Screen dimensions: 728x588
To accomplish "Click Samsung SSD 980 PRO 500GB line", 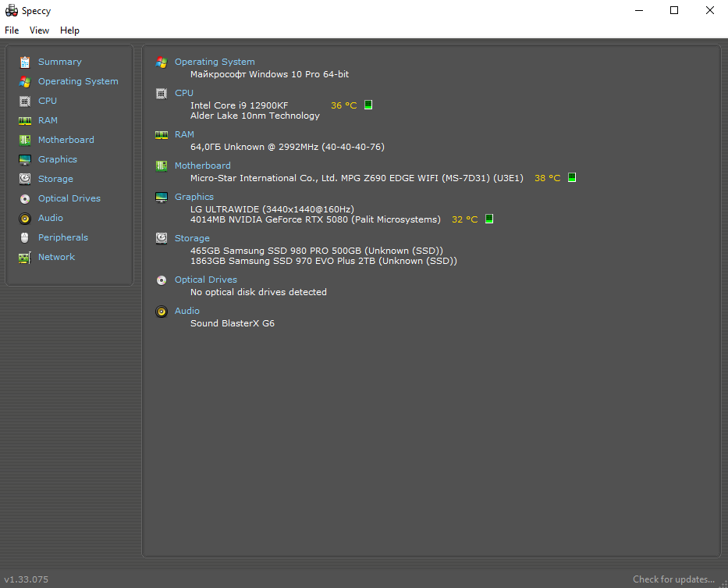I will point(317,251).
